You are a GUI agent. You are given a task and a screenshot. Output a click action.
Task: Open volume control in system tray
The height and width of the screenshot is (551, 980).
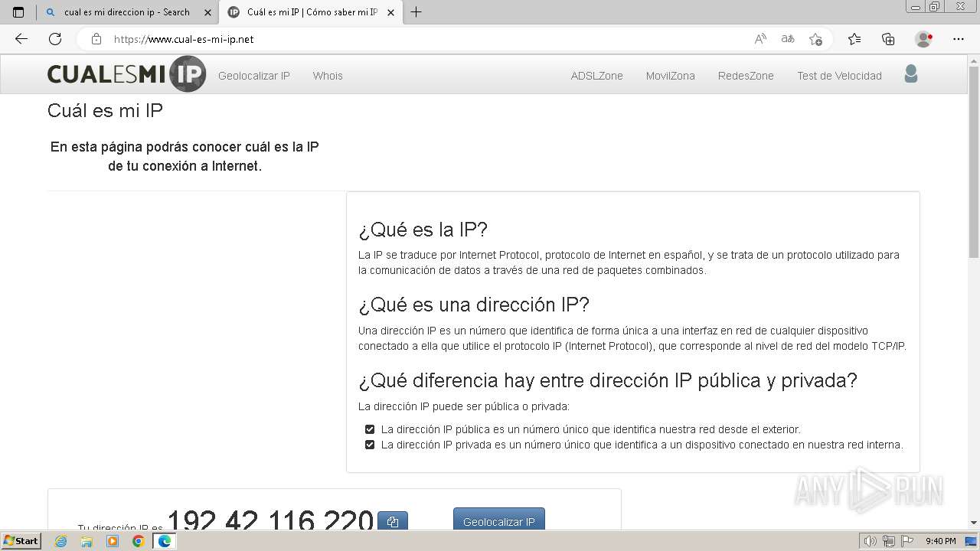871,541
